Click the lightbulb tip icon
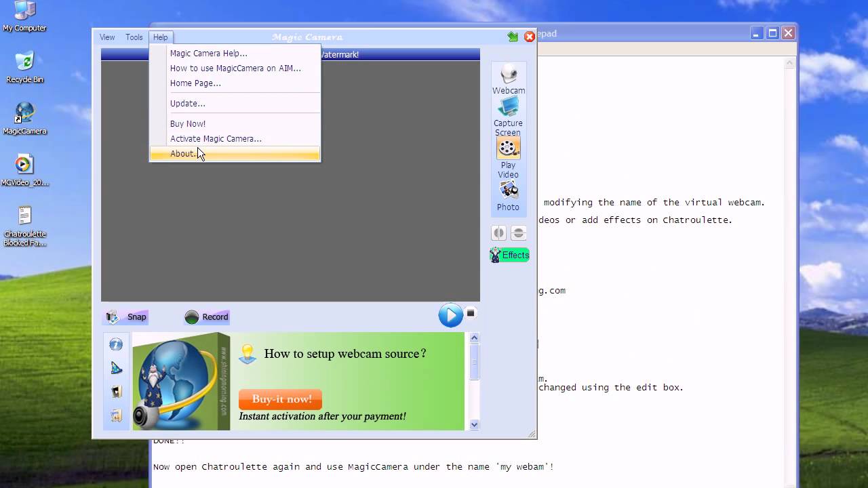Image resolution: width=868 pixels, height=488 pixels. pyautogui.click(x=248, y=354)
